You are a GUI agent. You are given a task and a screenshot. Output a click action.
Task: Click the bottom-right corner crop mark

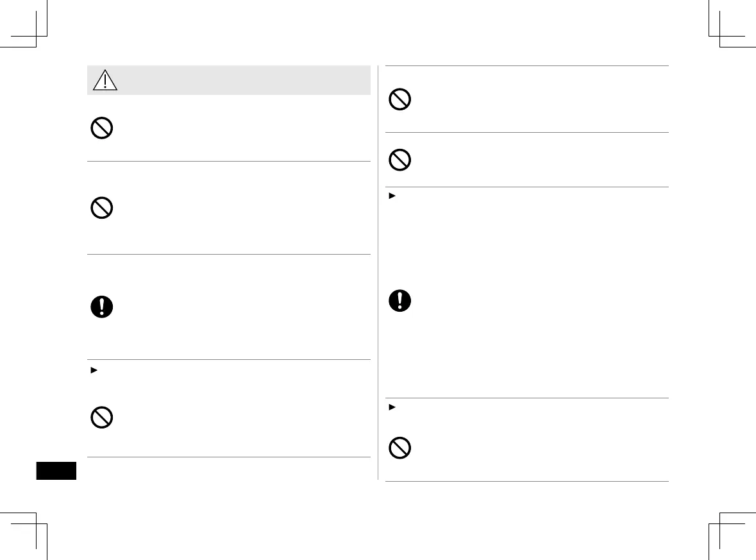(719, 523)
